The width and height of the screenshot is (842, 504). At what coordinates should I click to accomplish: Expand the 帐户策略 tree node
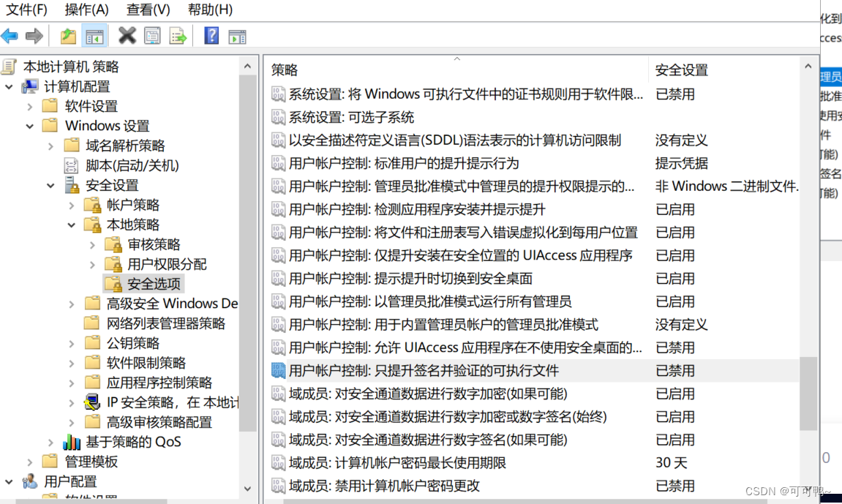coord(72,205)
